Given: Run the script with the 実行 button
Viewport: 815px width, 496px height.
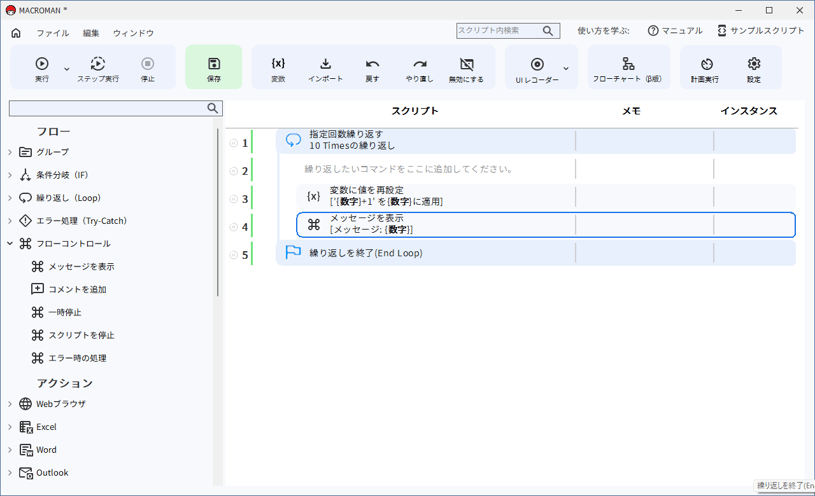Looking at the screenshot, I should pyautogui.click(x=42, y=67).
